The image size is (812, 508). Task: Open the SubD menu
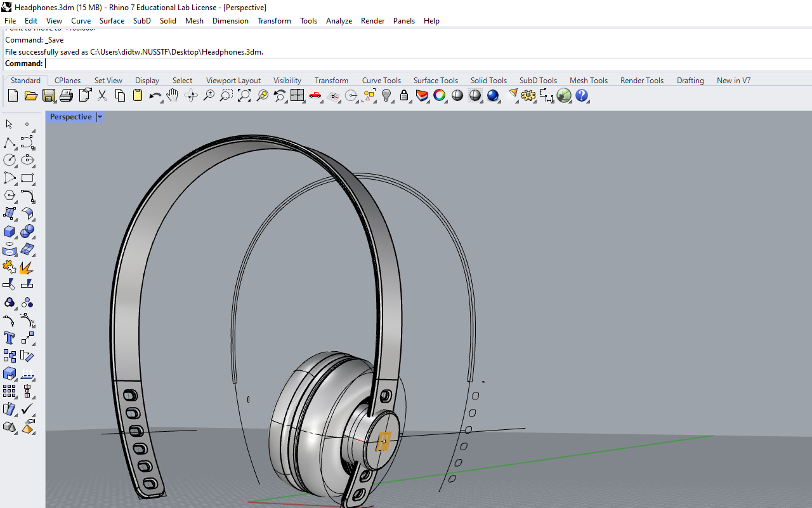click(142, 21)
